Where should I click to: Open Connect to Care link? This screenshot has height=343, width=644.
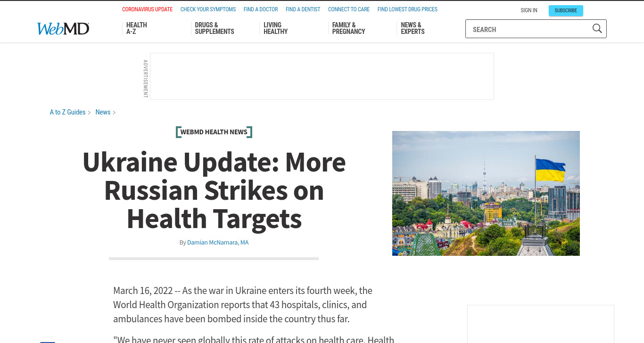[349, 9]
